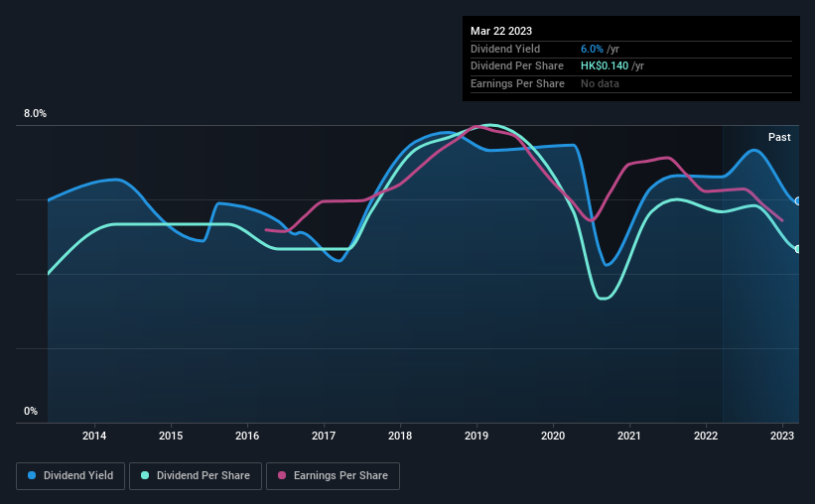
Task: Click the 2022 x-axis label
Action: 706,436
